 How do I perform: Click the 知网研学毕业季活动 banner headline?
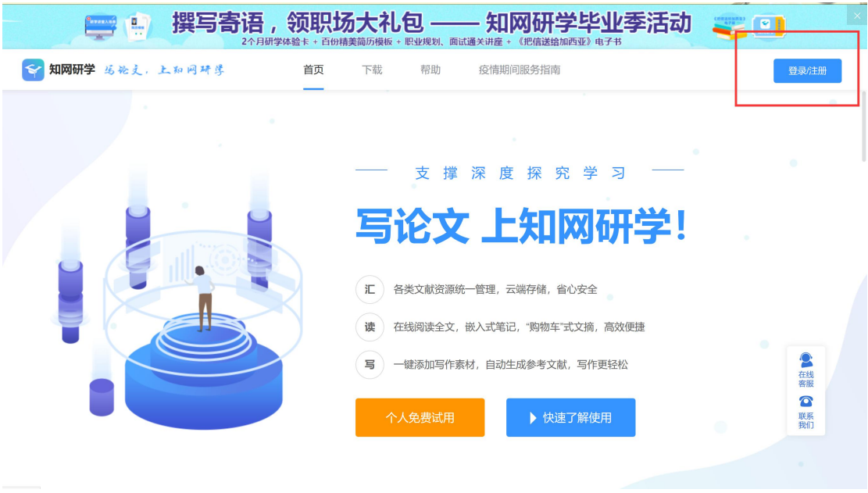click(588, 23)
